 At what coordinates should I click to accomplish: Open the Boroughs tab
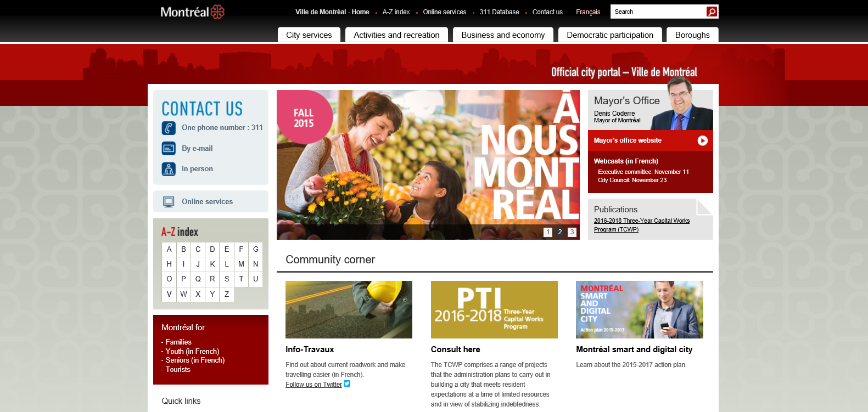tap(692, 35)
